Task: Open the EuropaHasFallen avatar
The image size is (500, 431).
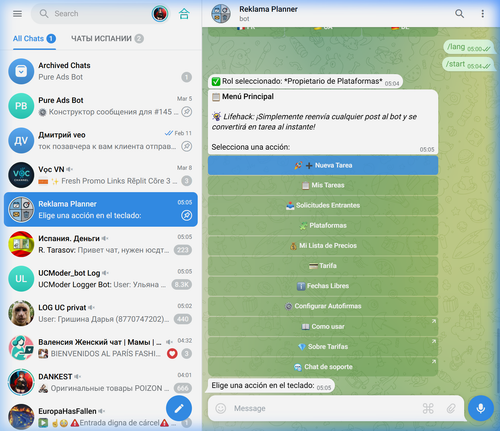Action: click(21, 417)
